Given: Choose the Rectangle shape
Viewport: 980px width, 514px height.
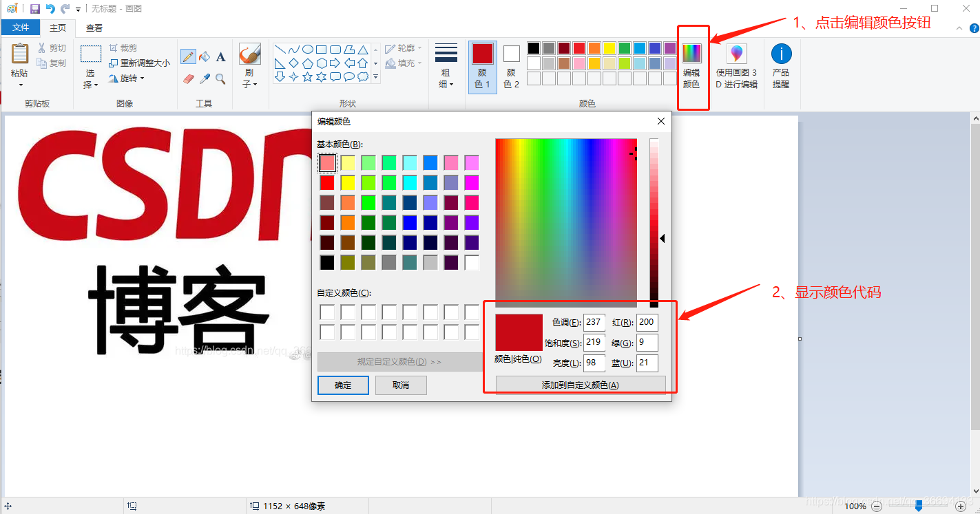Looking at the screenshot, I should pos(322,50).
